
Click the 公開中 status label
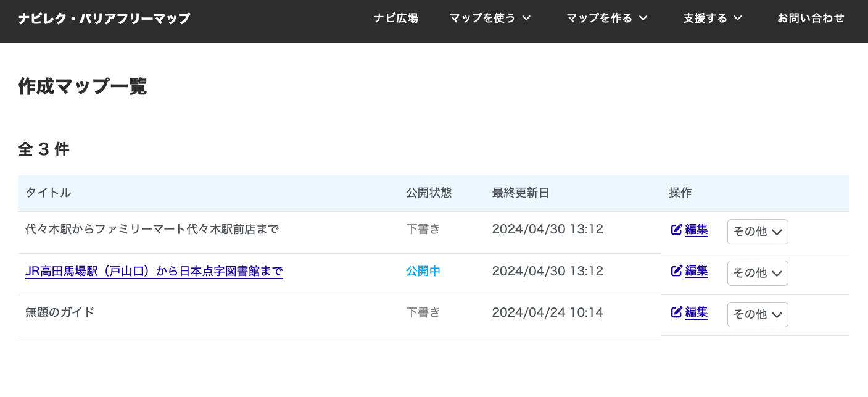[x=423, y=271]
